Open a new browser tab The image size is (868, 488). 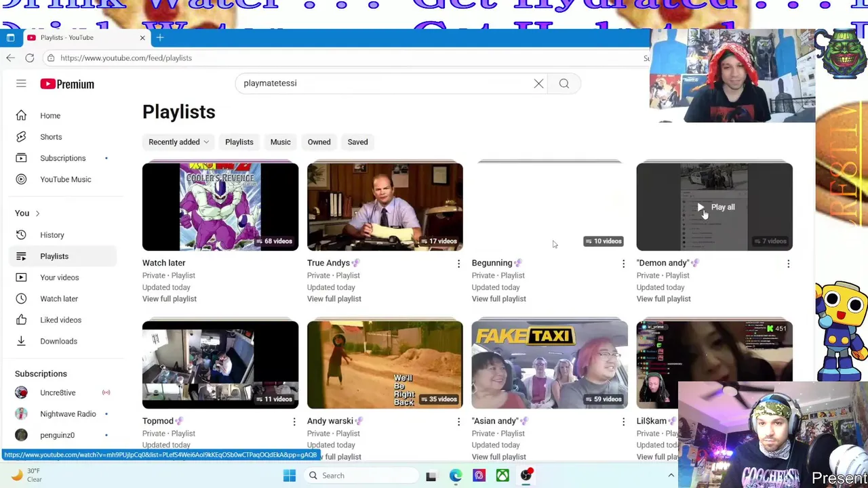(160, 38)
